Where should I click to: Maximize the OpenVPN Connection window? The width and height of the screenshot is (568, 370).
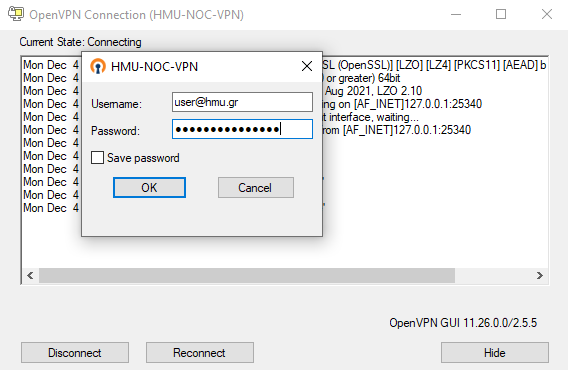click(501, 14)
